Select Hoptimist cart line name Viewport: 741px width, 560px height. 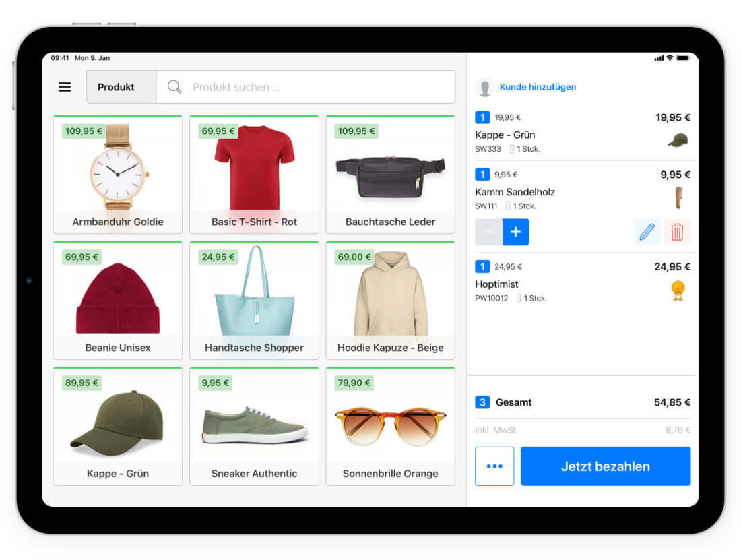coord(496,284)
